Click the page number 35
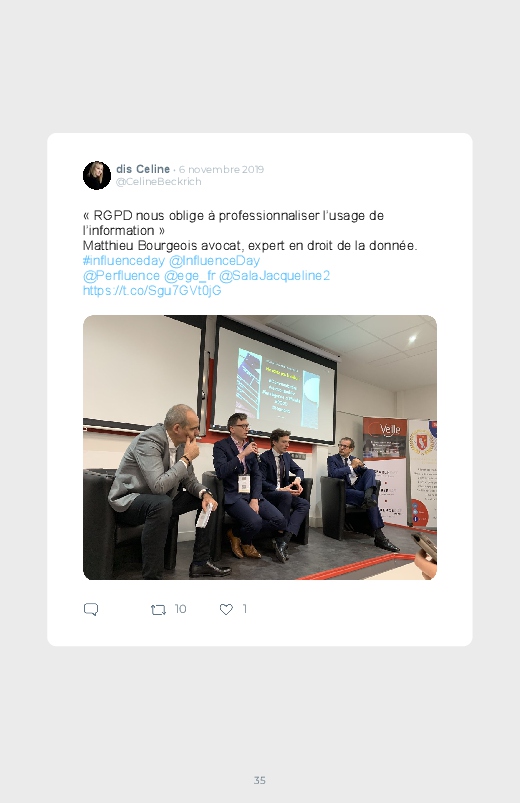The height and width of the screenshot is (803, 520). pos(260,780)
